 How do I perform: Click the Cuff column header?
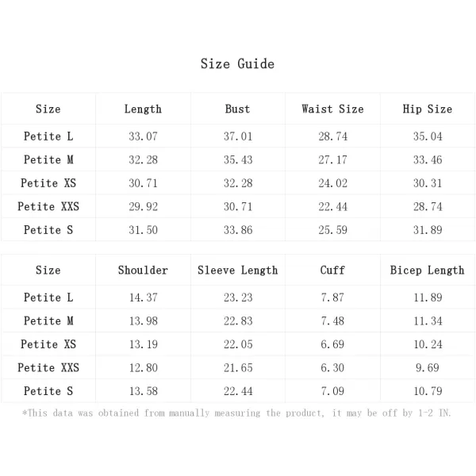tap(332, 271)
